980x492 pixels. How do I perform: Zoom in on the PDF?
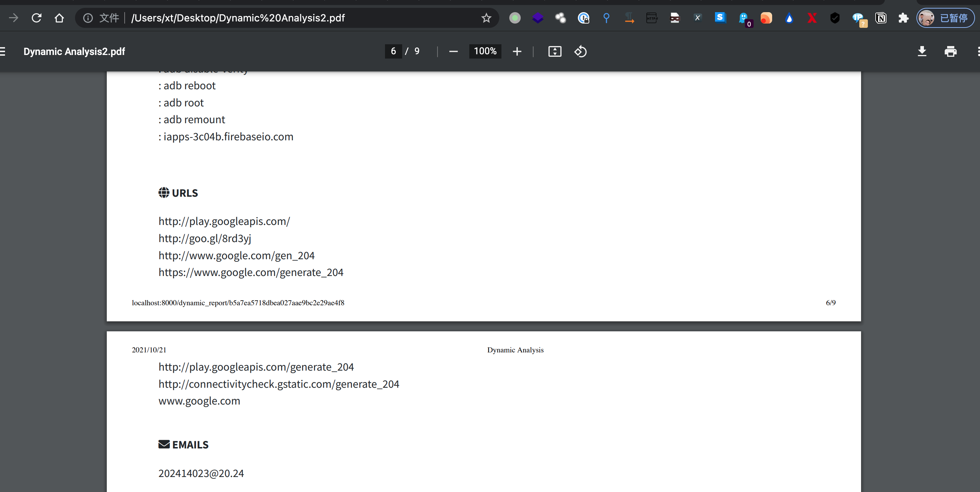coord(517,51)
